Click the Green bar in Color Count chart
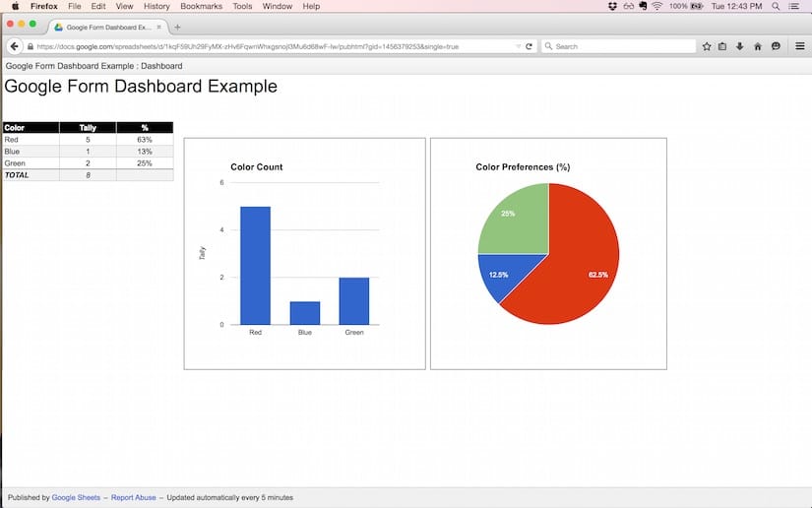This screenshot has height=508, width=812. [x=354, y=301]
